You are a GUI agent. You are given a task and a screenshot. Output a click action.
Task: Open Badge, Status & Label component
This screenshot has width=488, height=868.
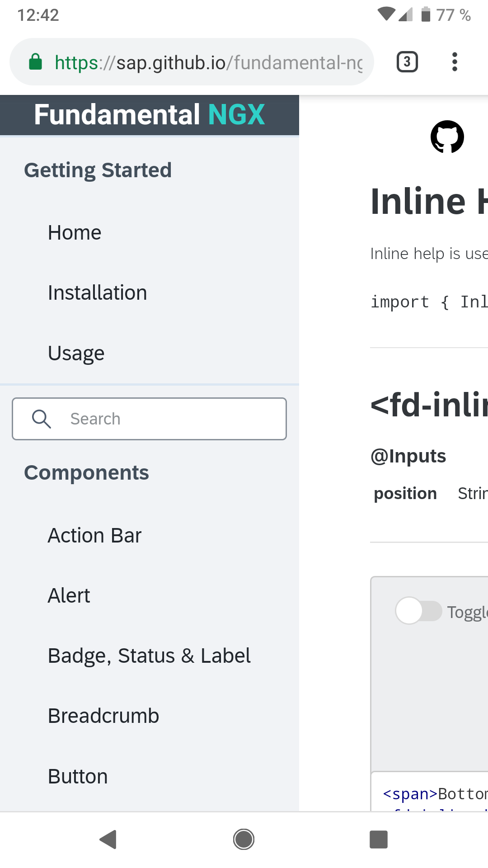(149, 656)
